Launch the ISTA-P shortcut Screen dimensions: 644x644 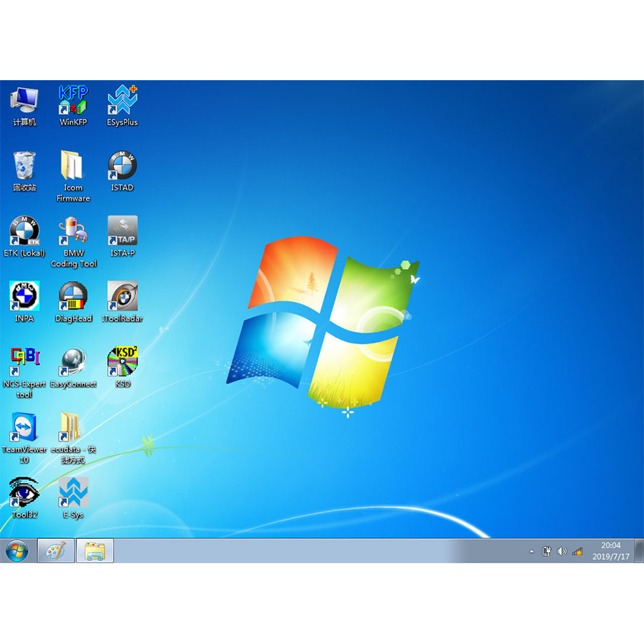122,236
